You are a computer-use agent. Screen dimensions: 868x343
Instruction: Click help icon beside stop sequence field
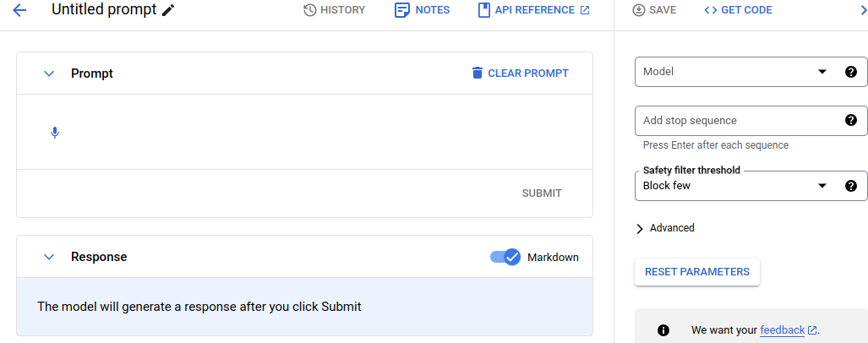coord(851,120)
